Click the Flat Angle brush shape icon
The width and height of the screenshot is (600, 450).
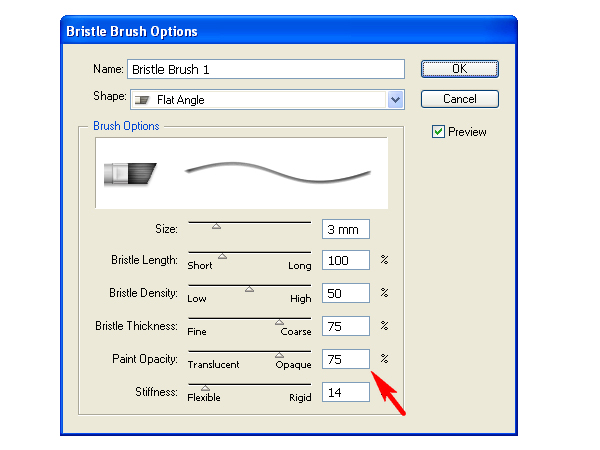pyautogui.click(x=142, y=100)
